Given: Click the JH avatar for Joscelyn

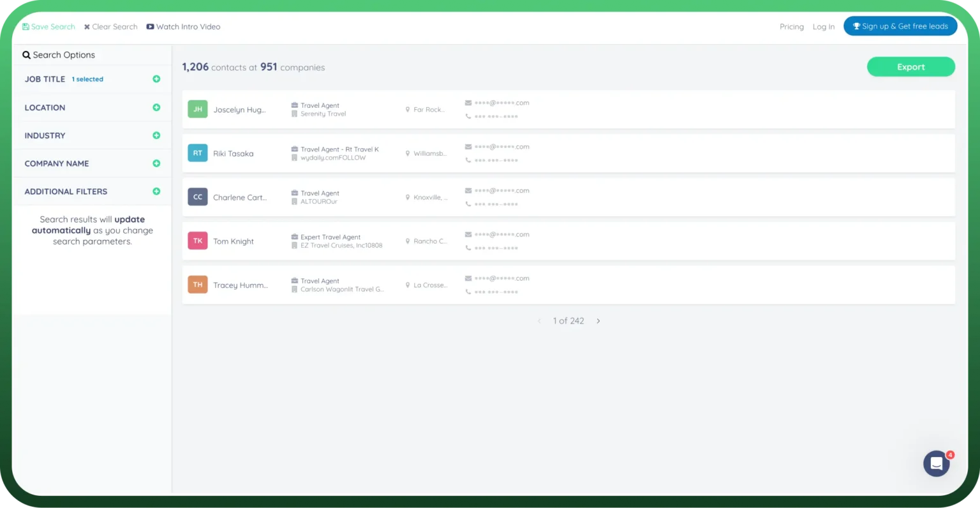Looking at the screenshot, I should (x=198, y=109).
